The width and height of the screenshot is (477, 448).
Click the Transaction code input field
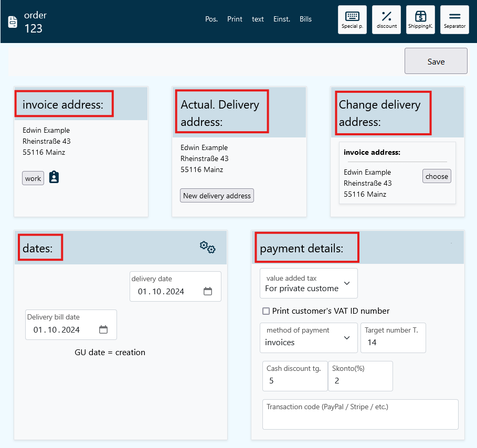coord(360,418)
